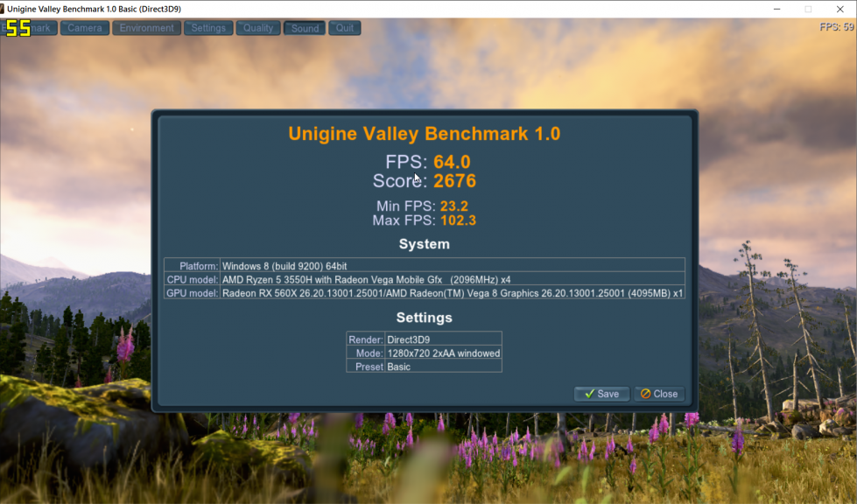Image resolution: width=857 pixels, height=504 pixels.
Task: Click the System section heading
Action: pos(425,244)
